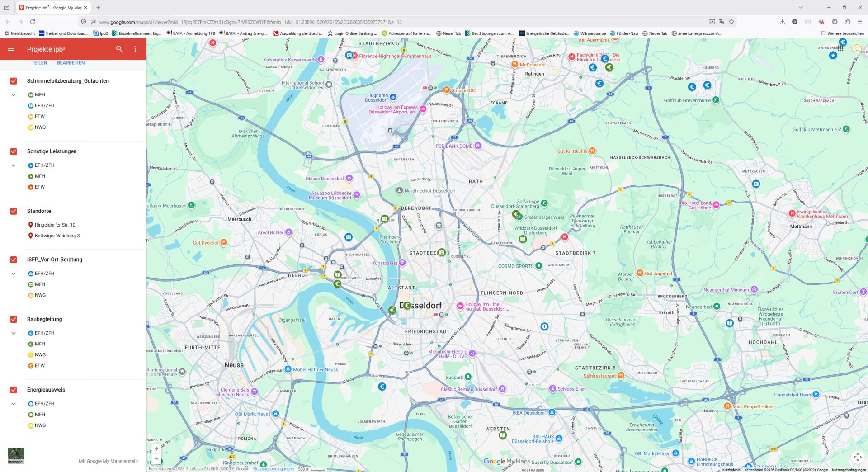Collapse the Schimmelpilzberatung_Gutachten sublayers
The image size is (868, 472).
[x=14, y=95]
